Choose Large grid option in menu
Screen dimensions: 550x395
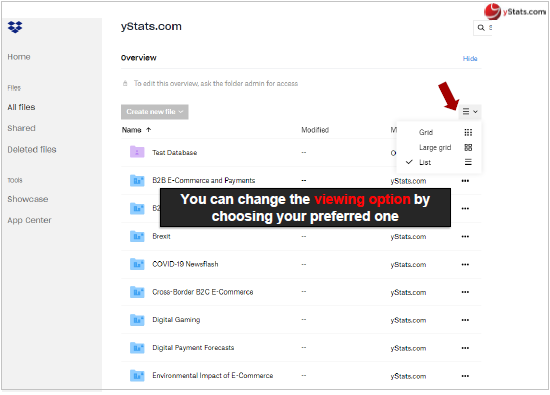(435, 147)
